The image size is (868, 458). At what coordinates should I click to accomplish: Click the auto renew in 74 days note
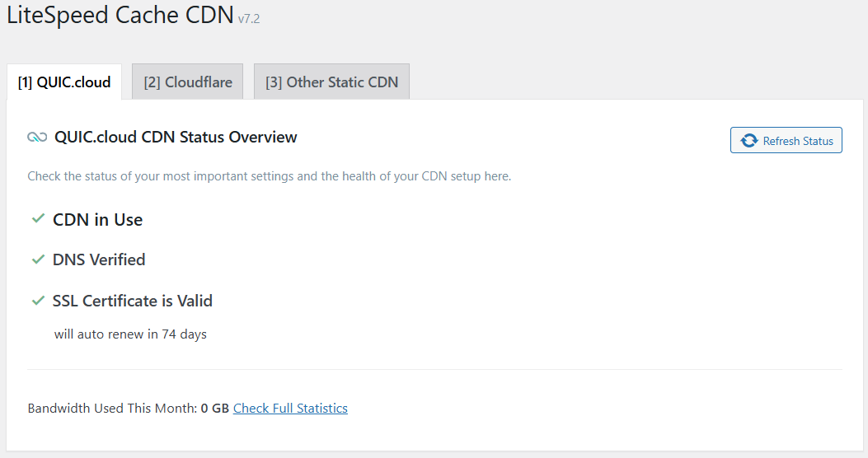130,334
